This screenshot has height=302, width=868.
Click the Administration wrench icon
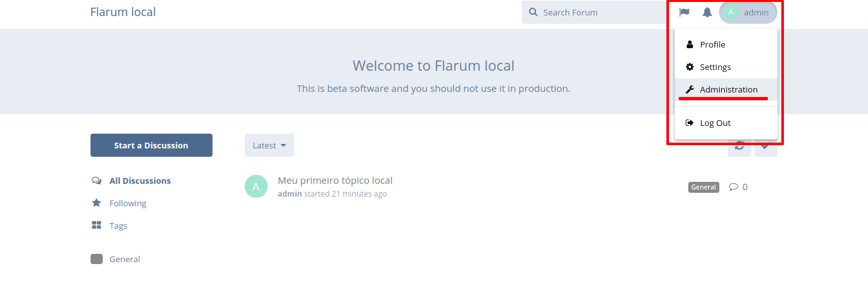690,89
